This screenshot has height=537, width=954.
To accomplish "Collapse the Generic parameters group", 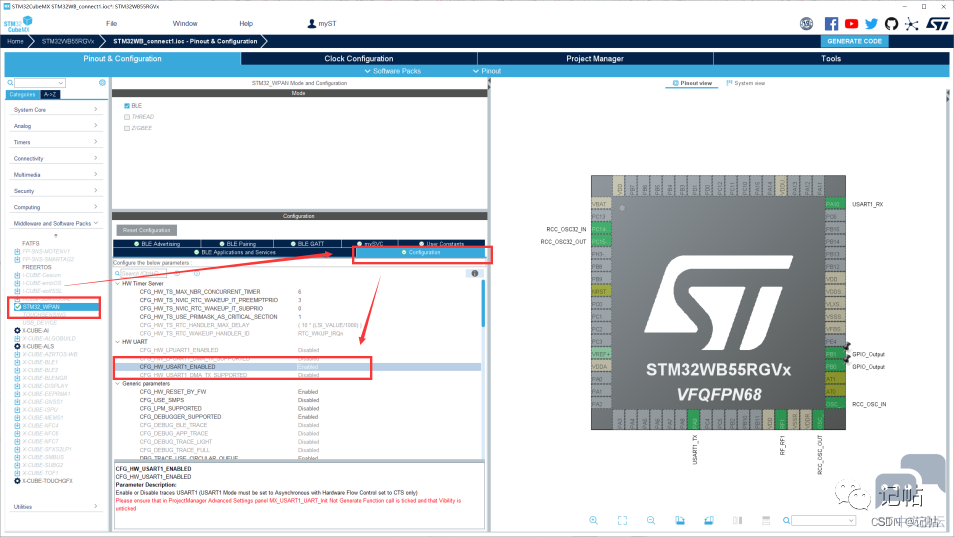I will 118,384.
